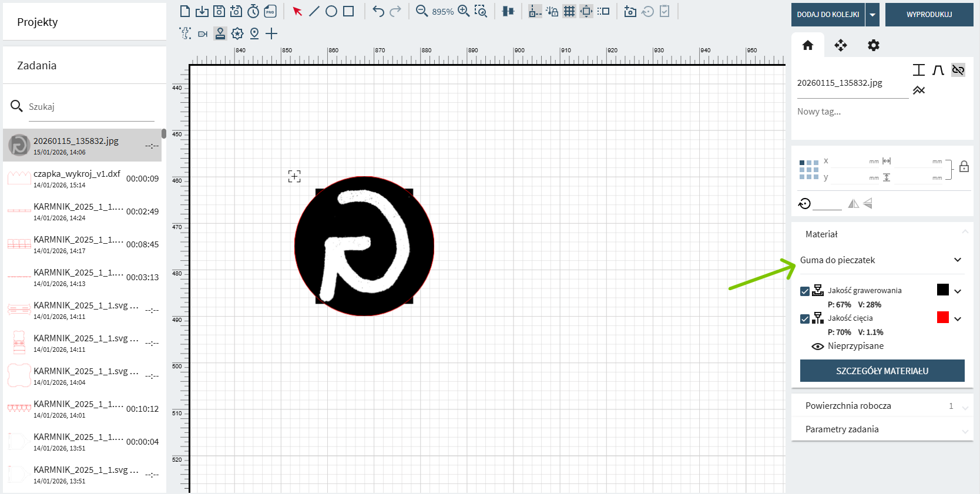Zoom out using the magnifier minus icon
The width and height of the screenshot is (980, 494).
[421, 11]
